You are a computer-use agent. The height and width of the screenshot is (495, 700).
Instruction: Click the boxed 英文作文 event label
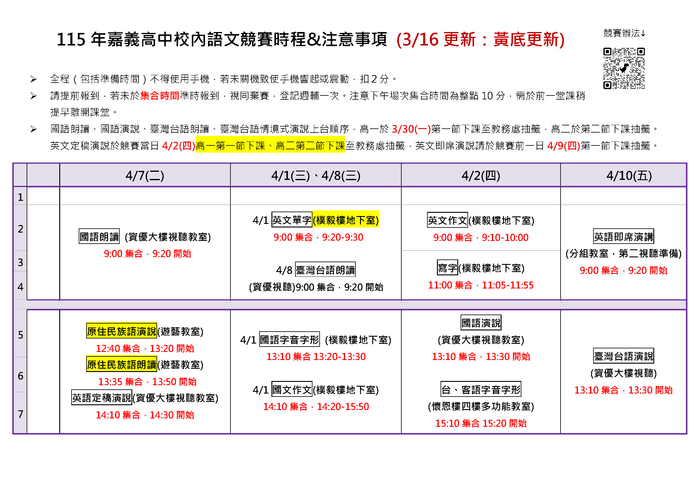(x=446, y=220)
